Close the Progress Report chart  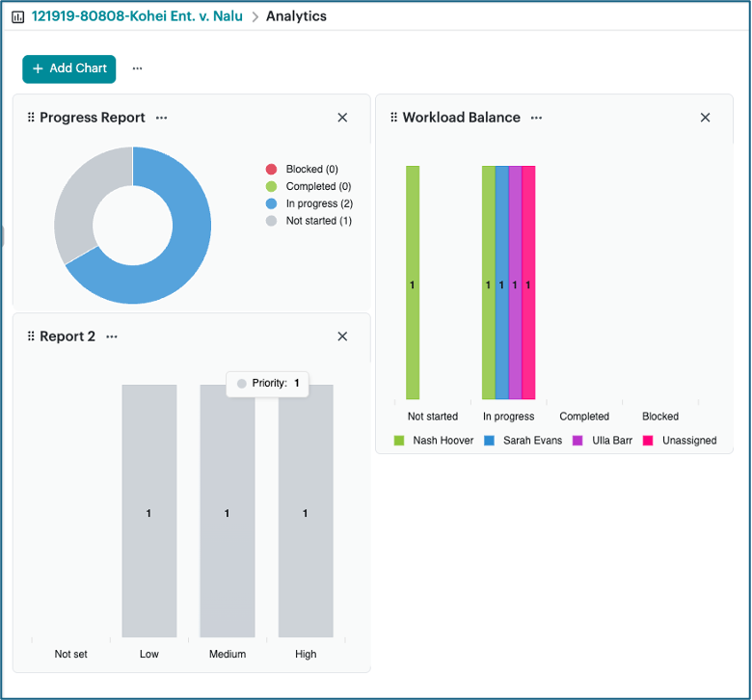tap(342, 118)
